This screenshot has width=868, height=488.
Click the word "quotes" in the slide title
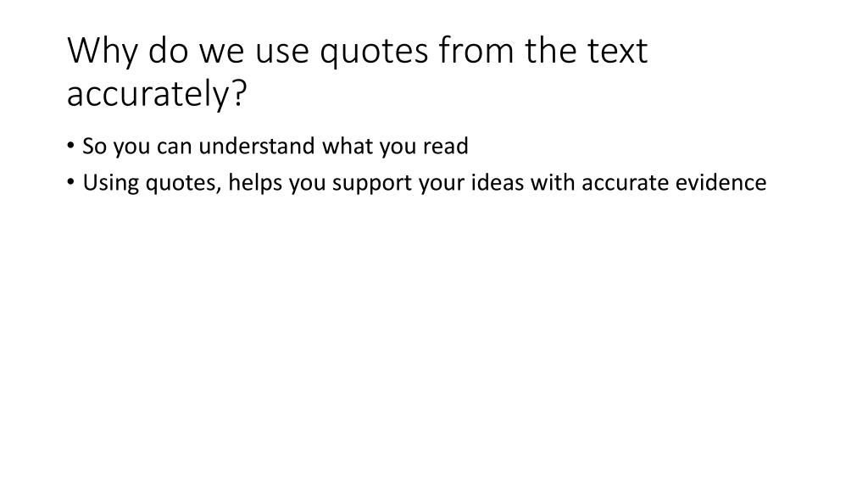(374, 52)
